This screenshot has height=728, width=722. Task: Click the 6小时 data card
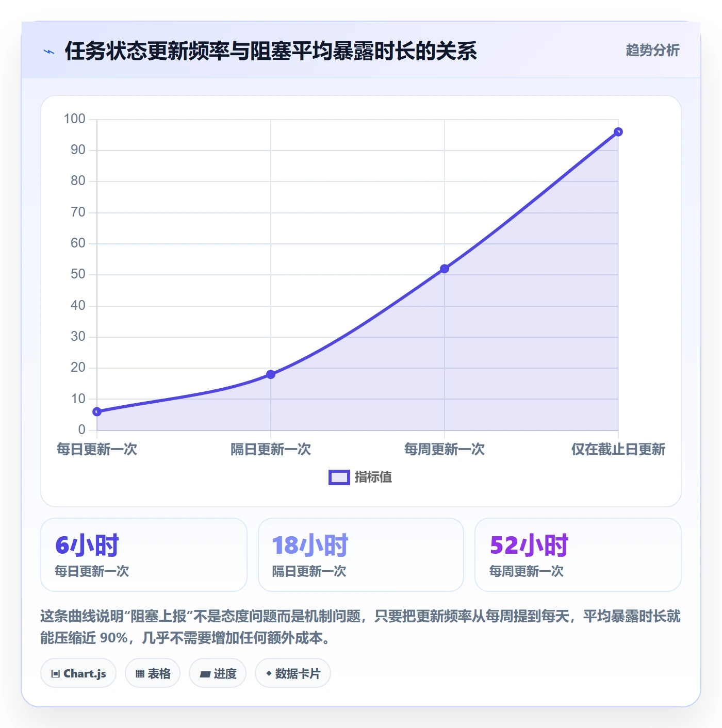[144, 555]
